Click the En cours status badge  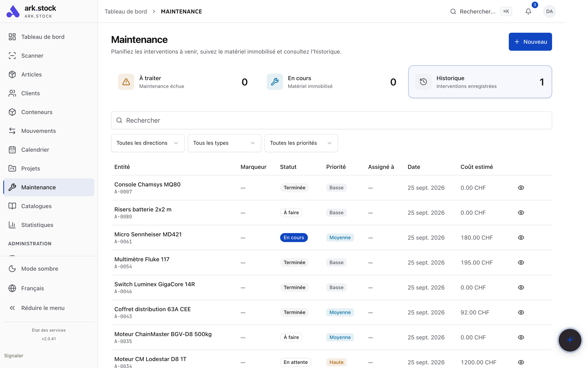point(294,238)
